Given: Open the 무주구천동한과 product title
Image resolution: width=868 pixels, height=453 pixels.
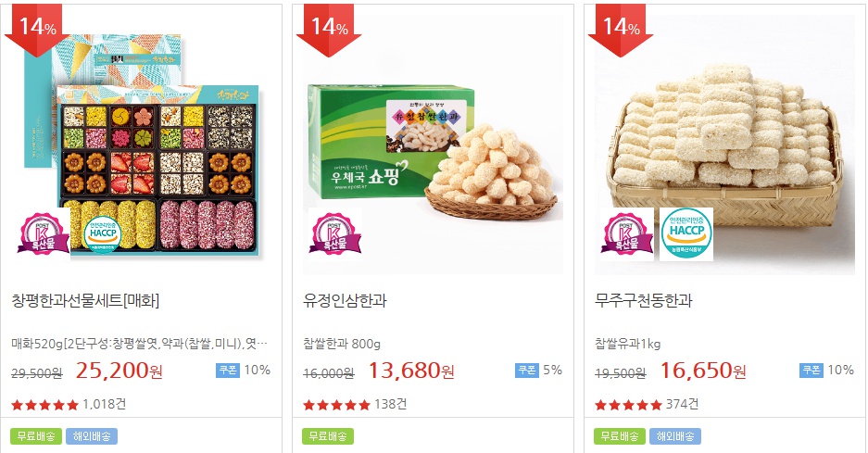Looking at the screenshot, I should 643,301.
